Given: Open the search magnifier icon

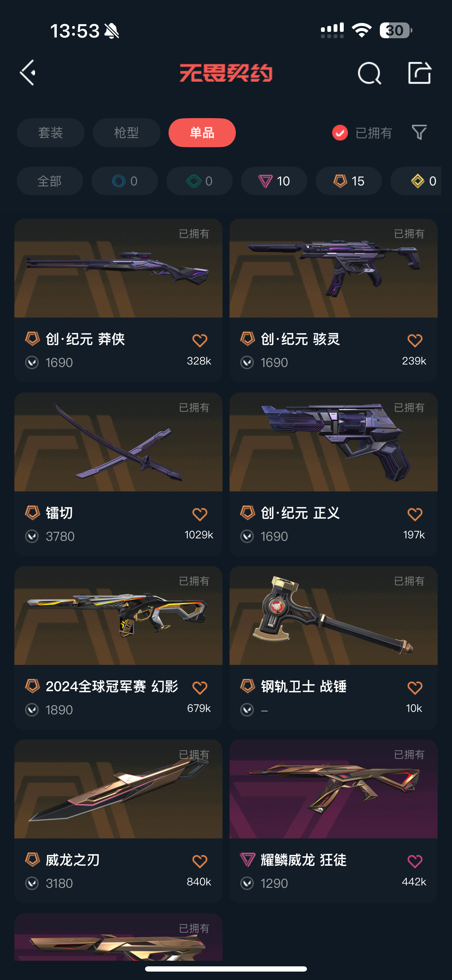Looking at the screenshot, I should 369,73.
